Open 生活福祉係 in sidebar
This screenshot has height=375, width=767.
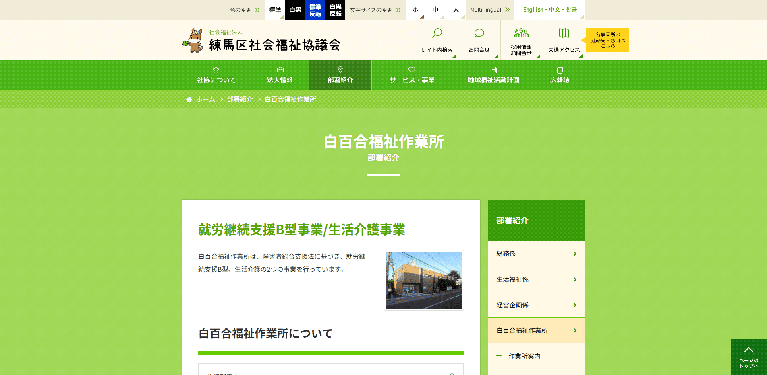click(536, 280)
